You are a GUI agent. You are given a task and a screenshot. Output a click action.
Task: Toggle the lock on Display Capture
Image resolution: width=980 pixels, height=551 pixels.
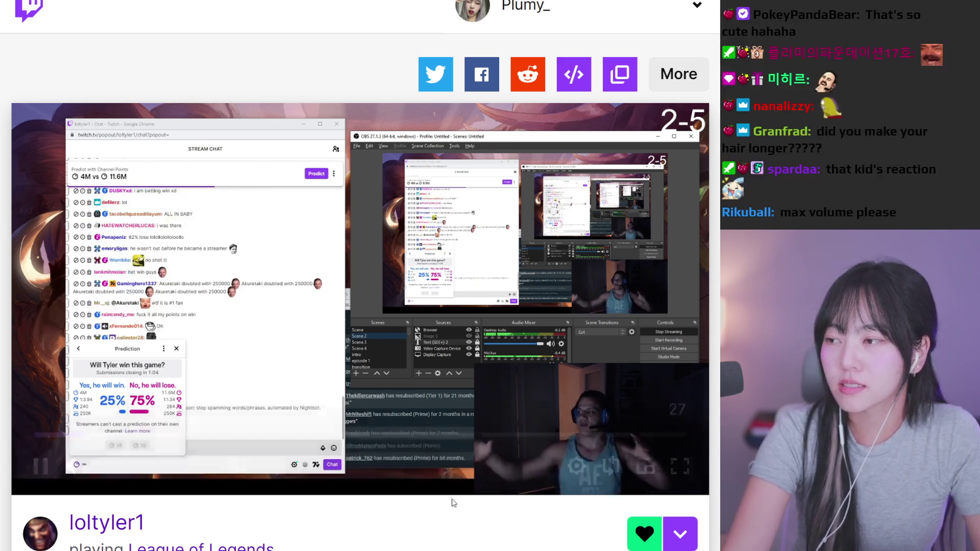click(x=477, y=354)
